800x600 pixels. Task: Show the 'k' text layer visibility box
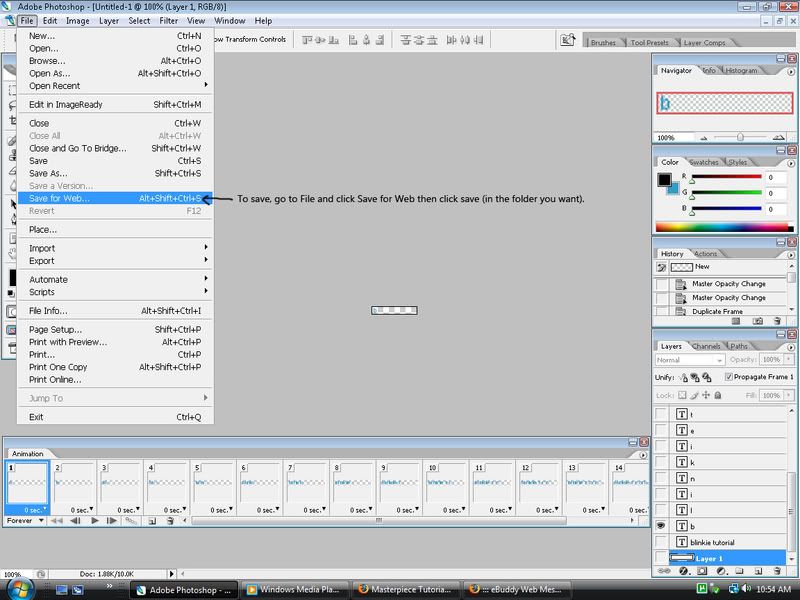[x=661, y=462]
